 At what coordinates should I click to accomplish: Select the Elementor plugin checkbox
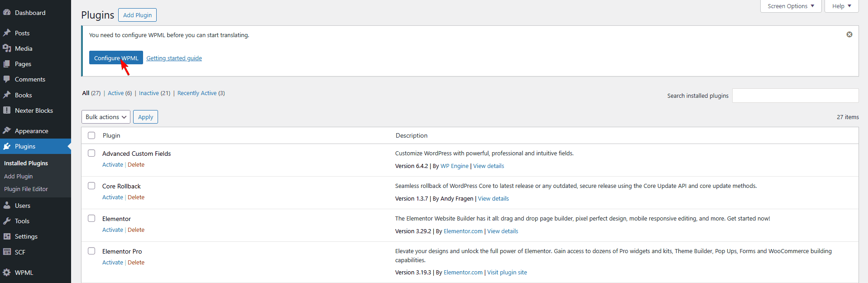click(x=91, y=218)
